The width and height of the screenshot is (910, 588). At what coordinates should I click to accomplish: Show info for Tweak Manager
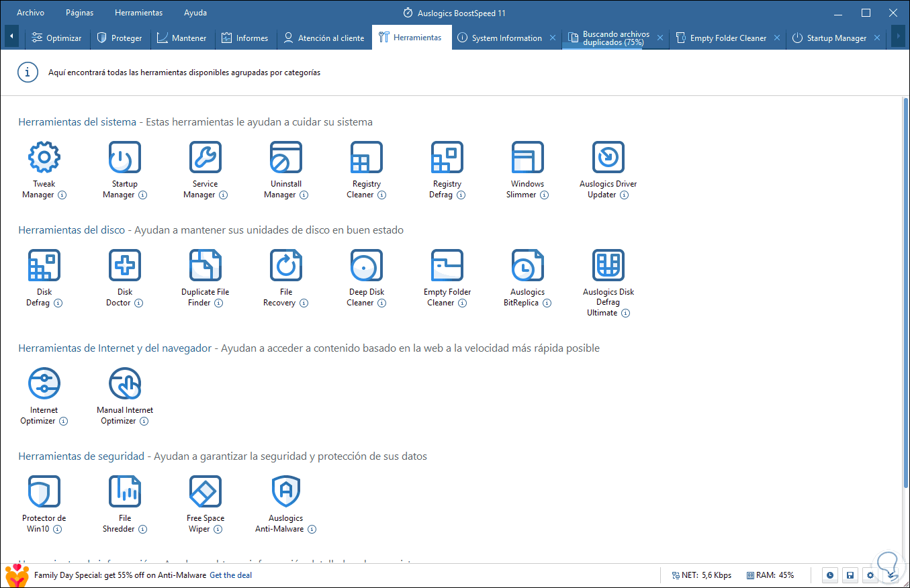pos(62,195)
